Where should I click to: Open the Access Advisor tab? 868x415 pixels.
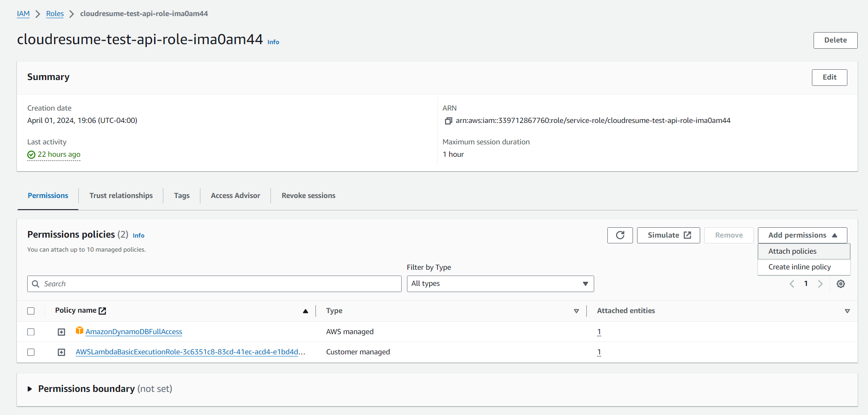click(x=235, y=196)
